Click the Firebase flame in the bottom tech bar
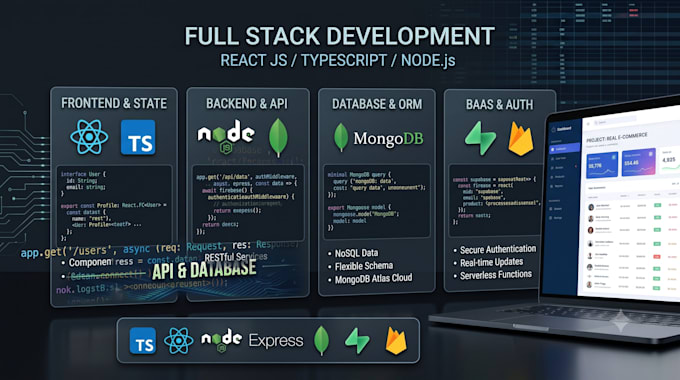Screen dimensions: 680x380 (396, 341)
